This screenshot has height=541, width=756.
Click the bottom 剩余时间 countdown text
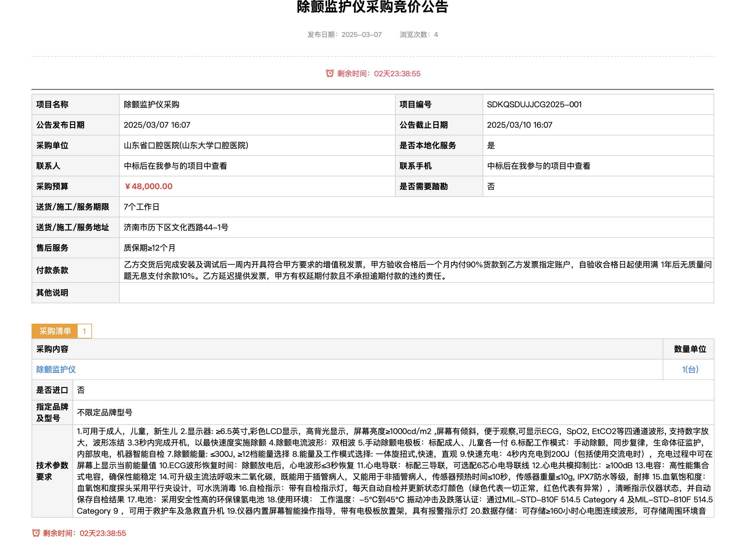pyautogui.click(x=84, y=533)
